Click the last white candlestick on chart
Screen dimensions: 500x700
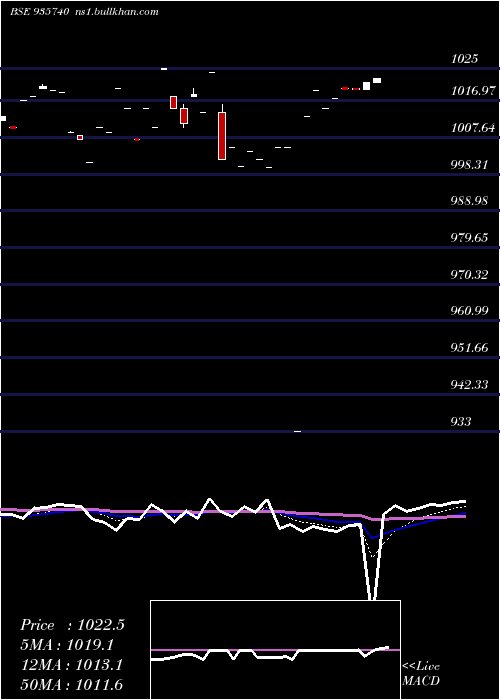[x=377, y=80]
